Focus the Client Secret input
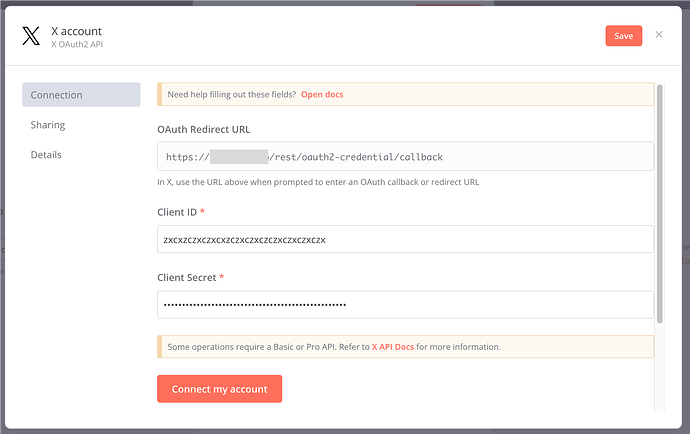This screenshot has width=690, height=434. point(405,305)
